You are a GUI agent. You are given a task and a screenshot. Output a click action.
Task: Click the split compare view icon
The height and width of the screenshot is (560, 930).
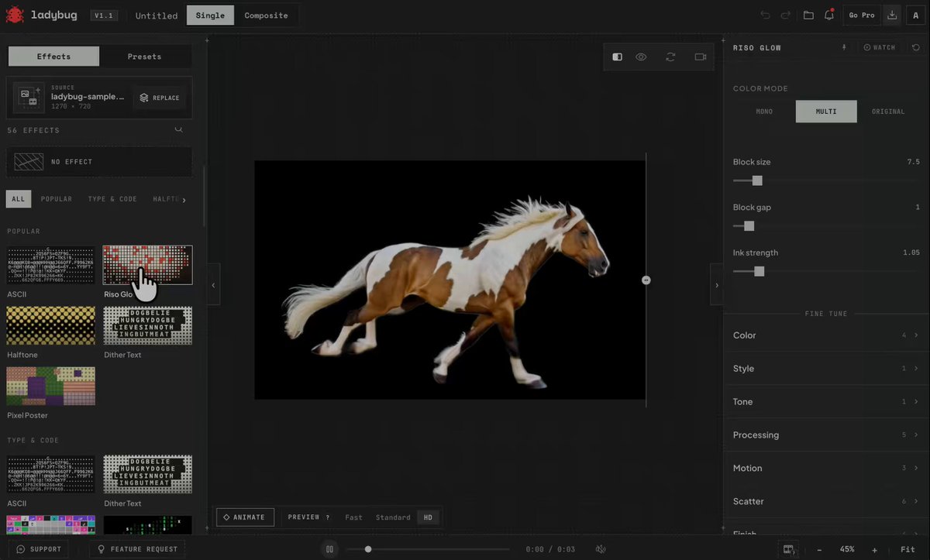(x=618, y=57)
